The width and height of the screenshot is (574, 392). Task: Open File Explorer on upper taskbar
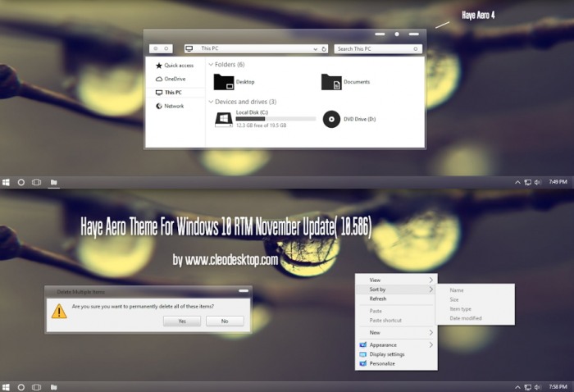(x=54, y=182)
